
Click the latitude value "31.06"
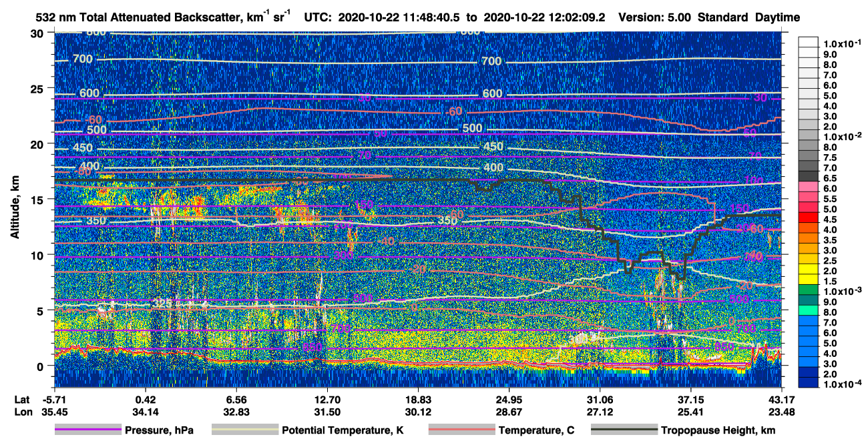point(600,400)
